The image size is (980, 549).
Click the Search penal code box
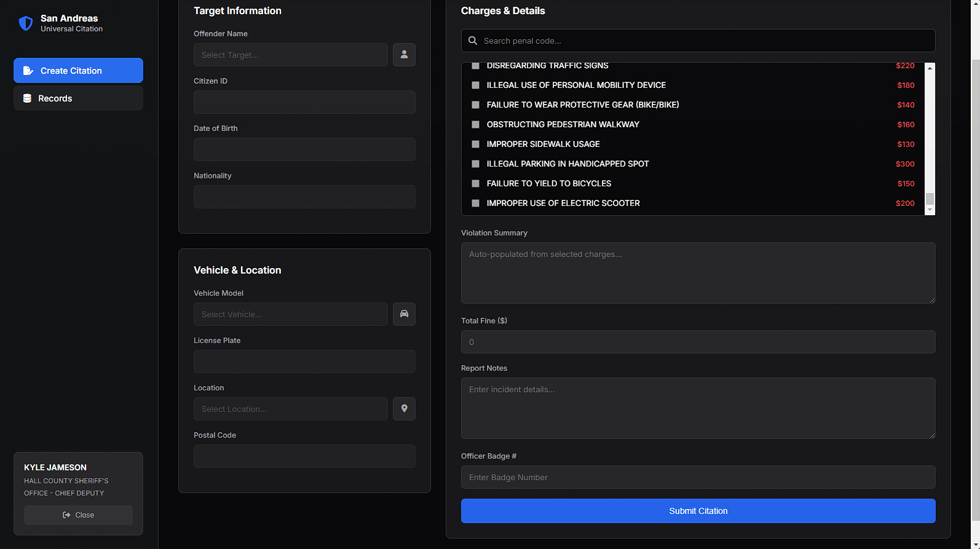coord(698,41)
